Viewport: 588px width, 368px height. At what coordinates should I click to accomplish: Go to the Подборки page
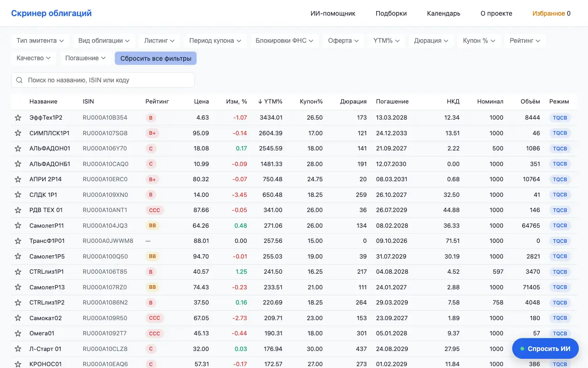coord(391,13)
